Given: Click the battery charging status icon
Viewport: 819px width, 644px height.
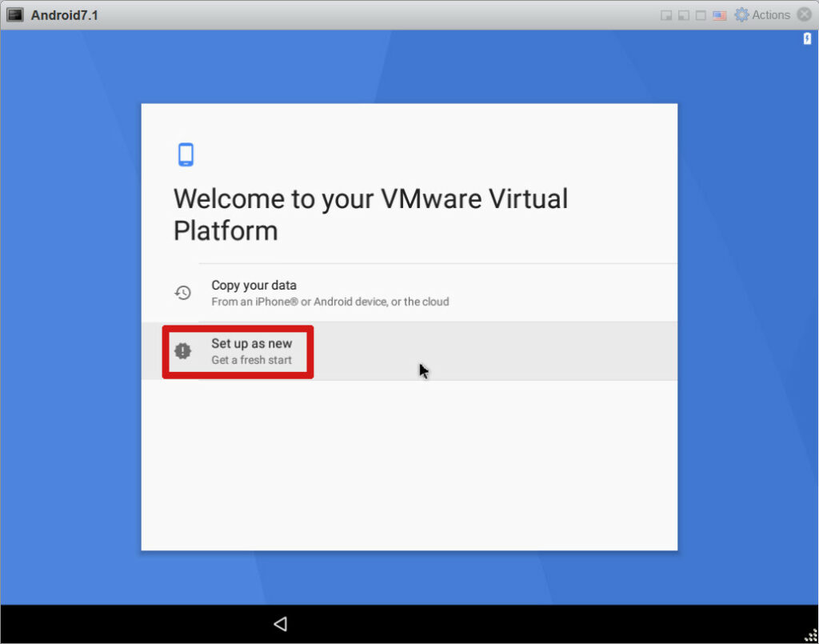Looking at the screenshot, I should click(x=807, y=38).
